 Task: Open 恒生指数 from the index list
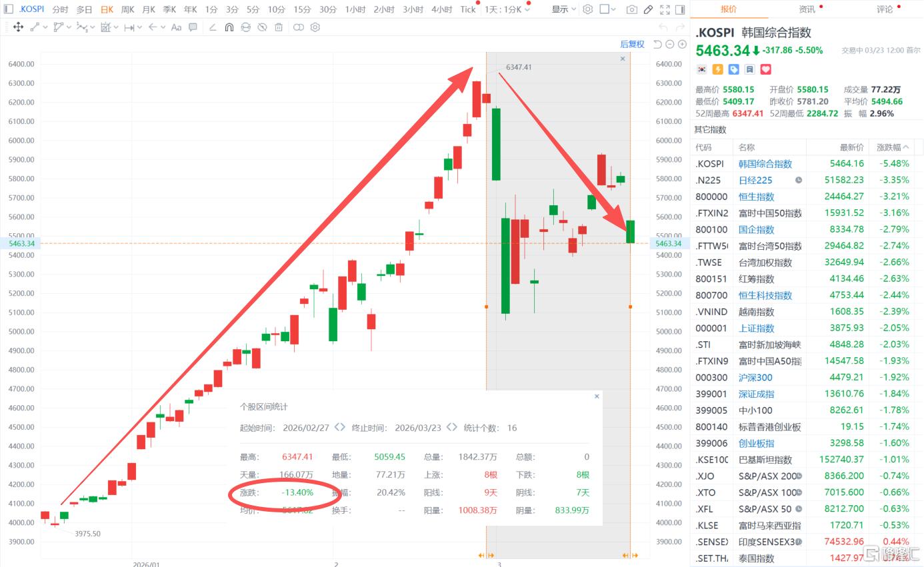pos(756,197)
